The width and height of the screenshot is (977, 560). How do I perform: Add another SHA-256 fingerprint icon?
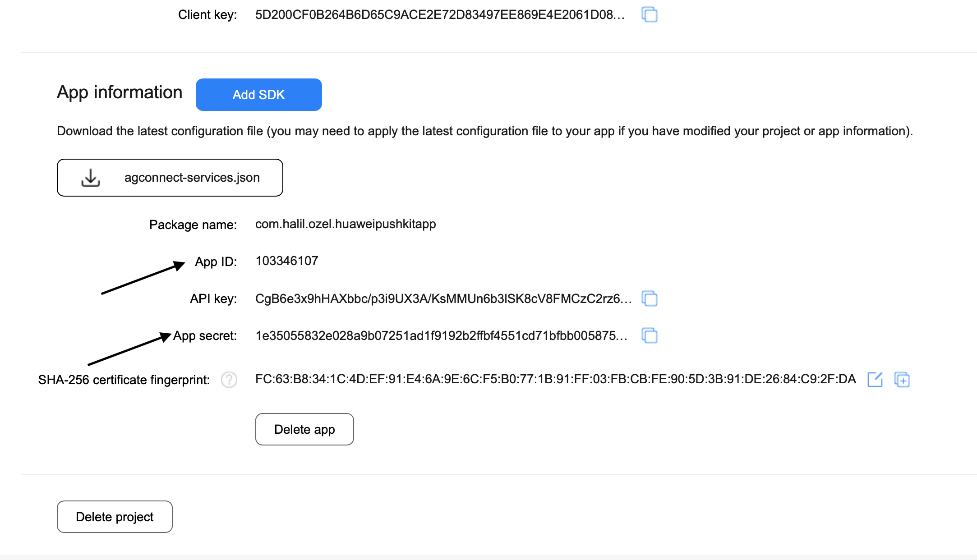(x=902, y=380)
